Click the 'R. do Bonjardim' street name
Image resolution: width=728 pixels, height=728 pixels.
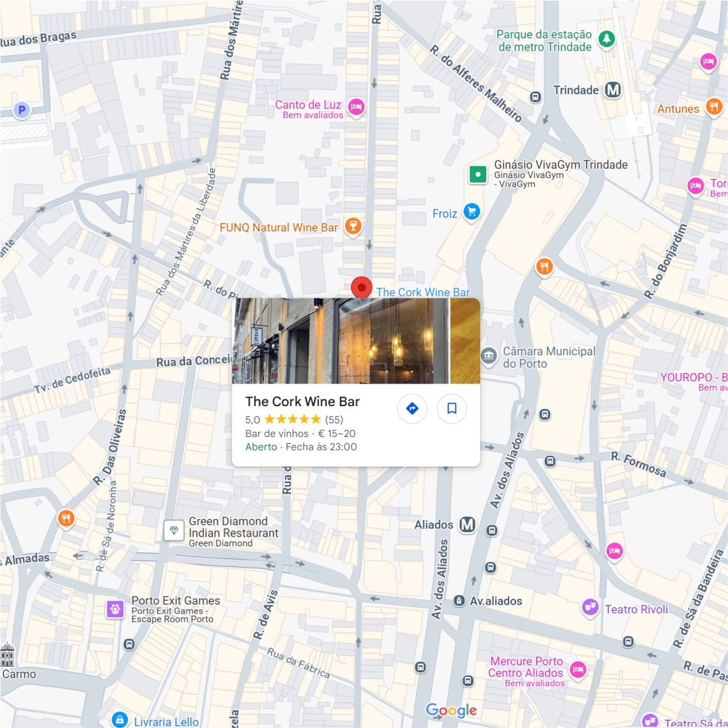pyautogui.click(x=665, y=261)
